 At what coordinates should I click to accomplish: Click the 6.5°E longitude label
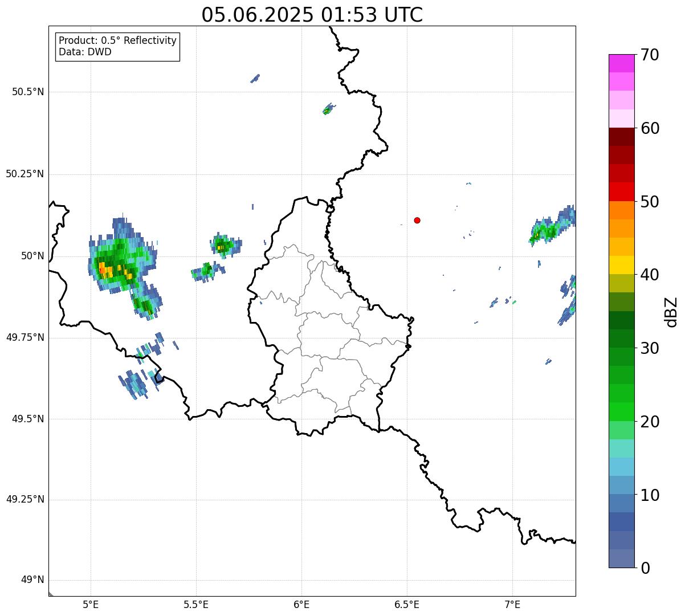pos(407,604)
